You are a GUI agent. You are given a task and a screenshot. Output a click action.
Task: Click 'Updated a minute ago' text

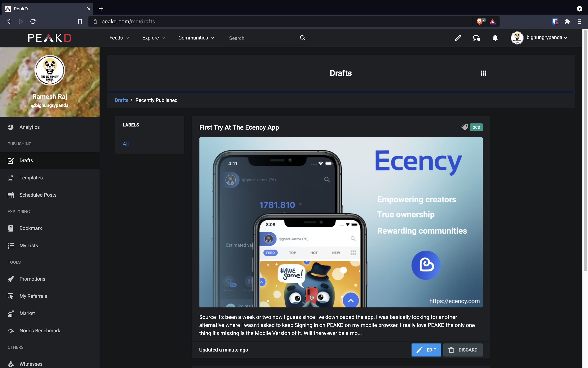(x=224, y=350)
